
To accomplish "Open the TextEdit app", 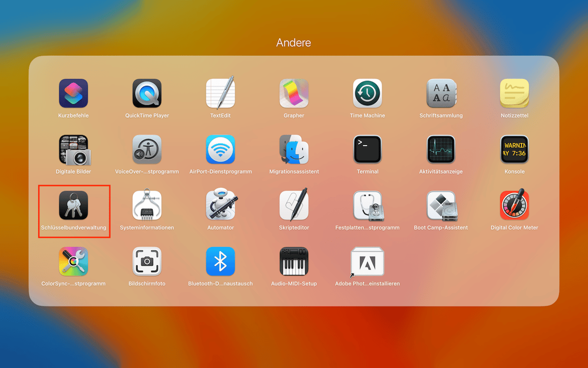I will 220,93.
